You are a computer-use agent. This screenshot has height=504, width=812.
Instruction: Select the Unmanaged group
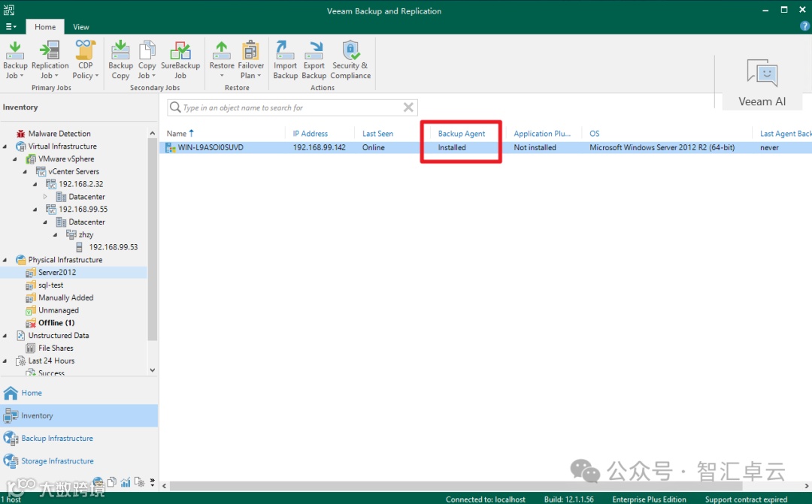click(x=59, y=310)
